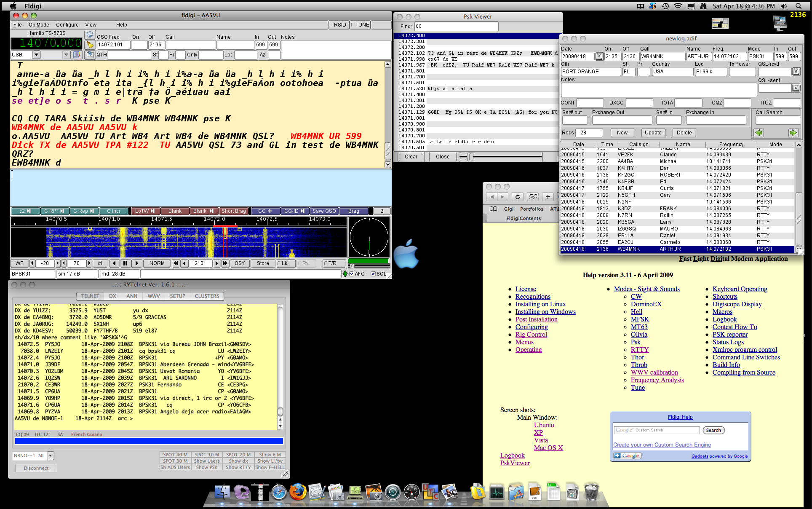This screenshot has height=509, width=812.
Task: Select the WB4MNK ARTHUR log row
Action: pos(677,249)
